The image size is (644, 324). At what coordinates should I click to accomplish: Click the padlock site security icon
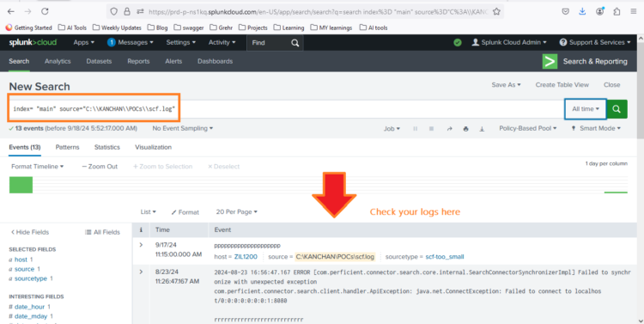point(127,11)
